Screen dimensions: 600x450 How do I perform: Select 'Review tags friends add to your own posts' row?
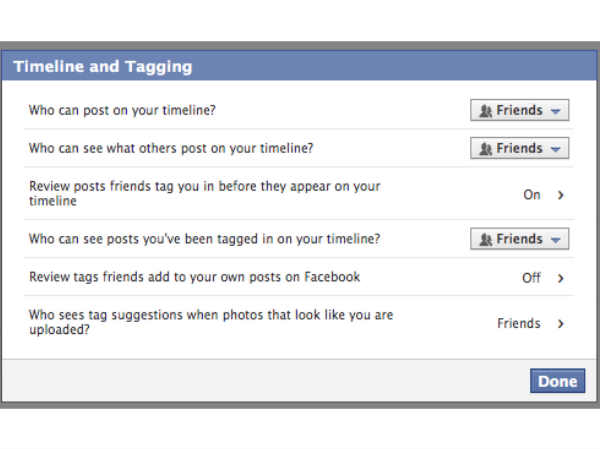[x=195, y=277]
